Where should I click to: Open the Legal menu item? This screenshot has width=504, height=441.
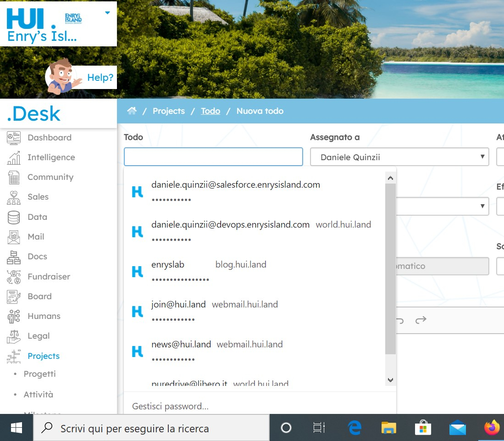coord(39,336)
